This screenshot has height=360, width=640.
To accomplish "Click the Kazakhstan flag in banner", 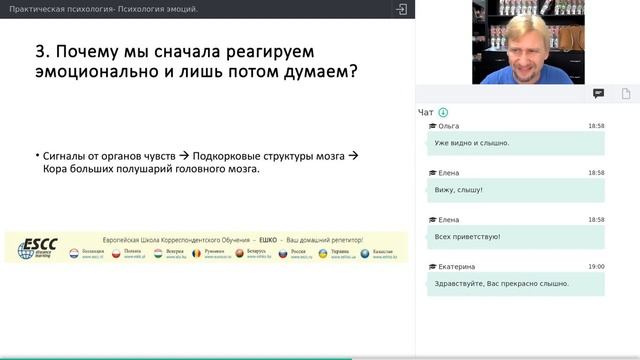I will [365, 254].
